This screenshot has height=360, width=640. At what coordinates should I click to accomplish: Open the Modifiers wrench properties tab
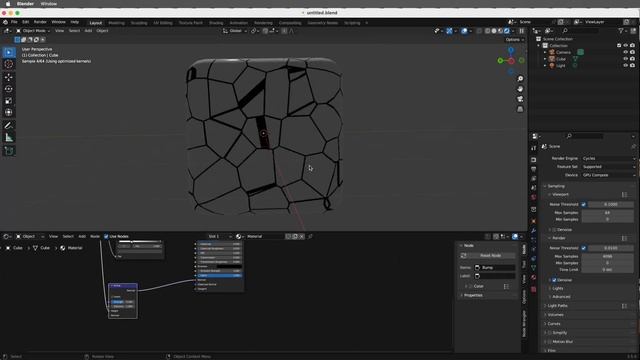pyautogui.click(x=533, y=231)
